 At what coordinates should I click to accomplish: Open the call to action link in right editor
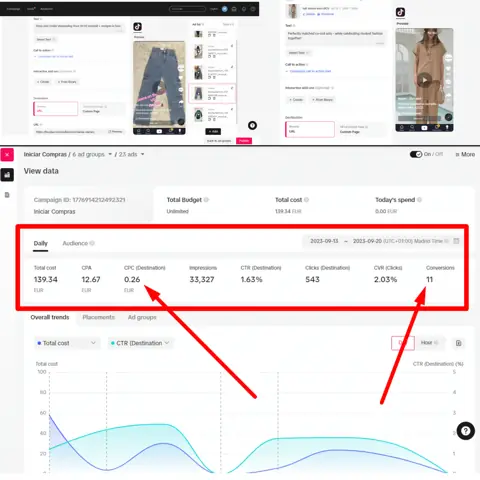[x=309, y=71]
